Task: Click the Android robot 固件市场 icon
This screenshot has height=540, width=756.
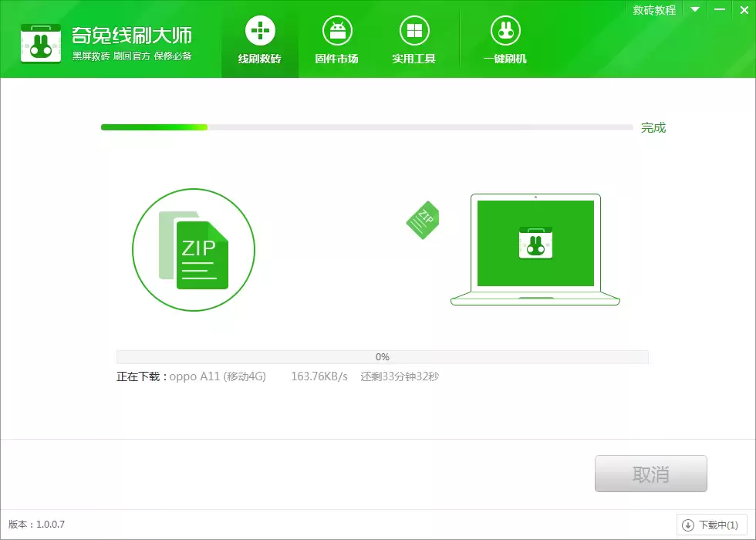Action: pos(337,29)
